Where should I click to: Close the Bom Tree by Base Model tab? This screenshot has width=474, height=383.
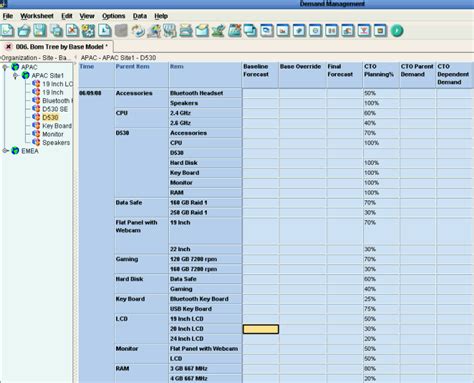pyautogui.click(x=9, y=47)
